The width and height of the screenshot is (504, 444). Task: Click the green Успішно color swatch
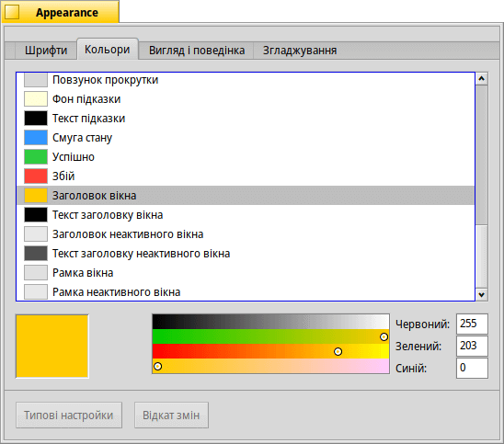pyautogui.click(x=36, y=157)
